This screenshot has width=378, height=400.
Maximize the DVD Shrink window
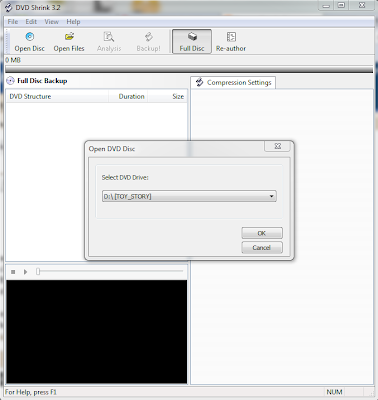coord(341,5)
